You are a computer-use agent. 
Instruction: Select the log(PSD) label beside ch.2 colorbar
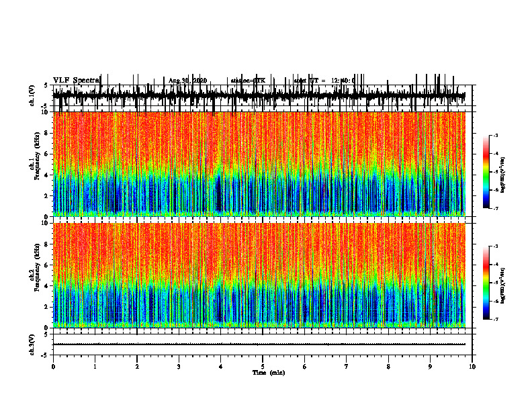pos(502,285)
